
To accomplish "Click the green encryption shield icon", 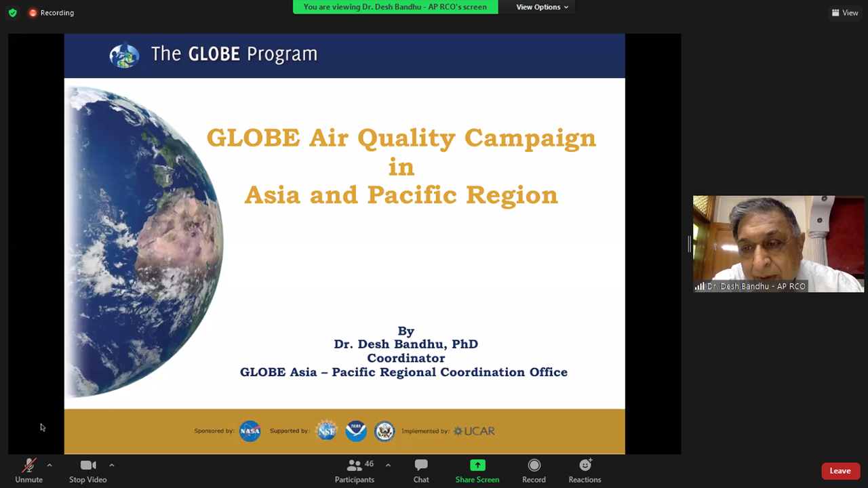I will 12,13.
